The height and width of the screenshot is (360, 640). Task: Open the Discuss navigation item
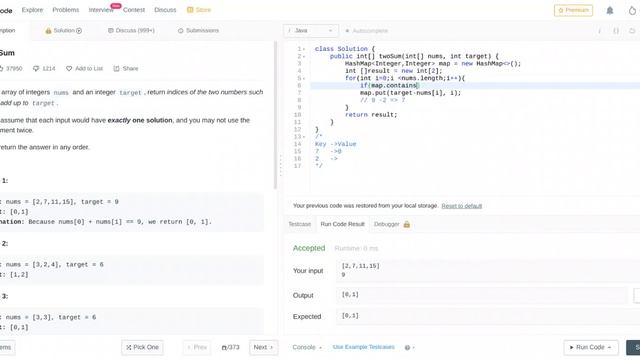165,10
